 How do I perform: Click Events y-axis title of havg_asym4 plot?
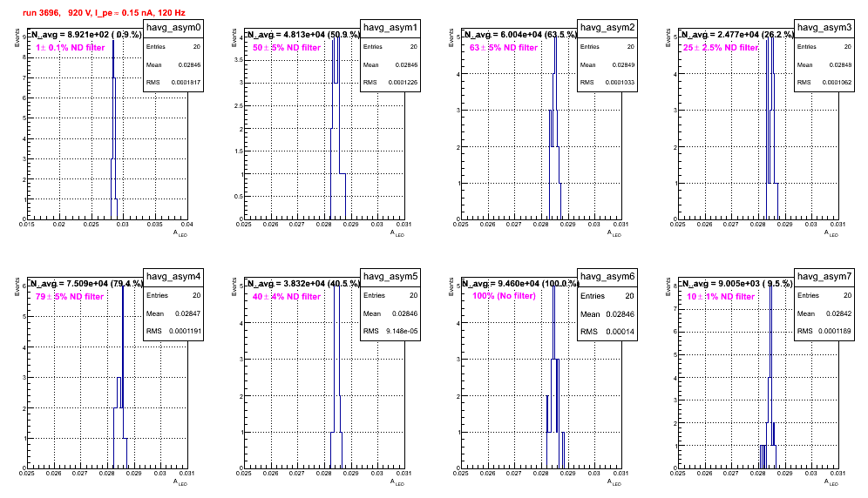coord(17,286)
